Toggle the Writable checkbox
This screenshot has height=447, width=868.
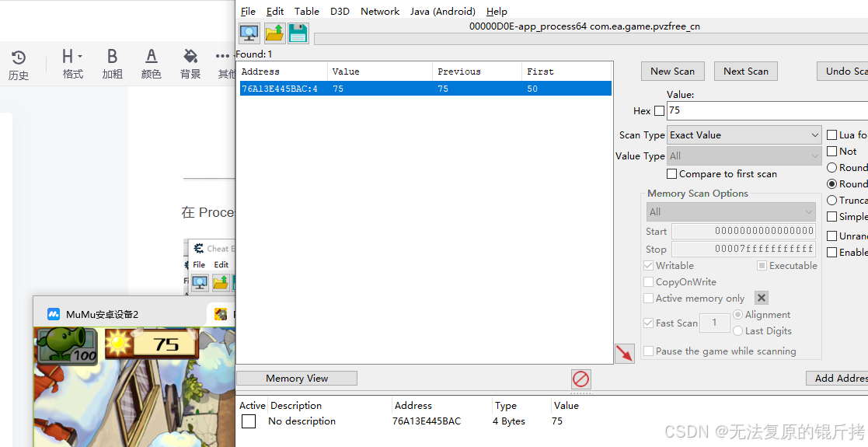(x=648, y=265)
